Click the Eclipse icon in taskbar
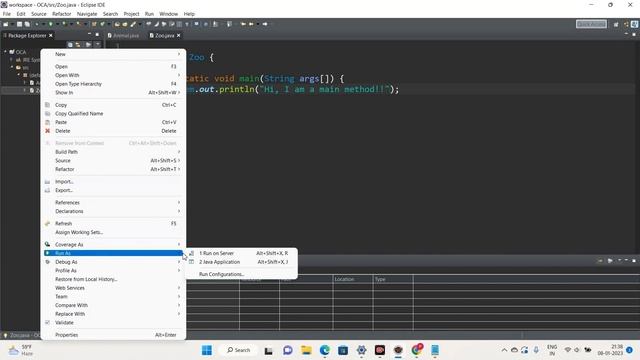 pos(398,350)
